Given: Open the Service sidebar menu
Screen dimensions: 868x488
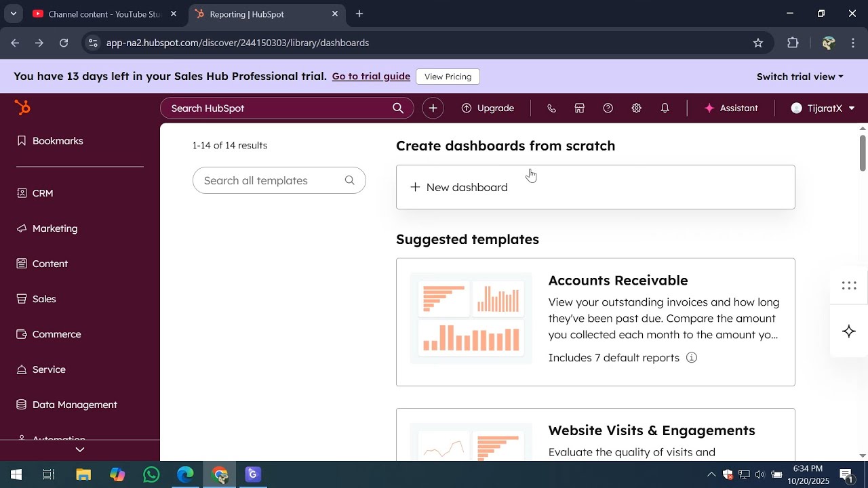Looking at the screenshot, I should pos(41,369).
